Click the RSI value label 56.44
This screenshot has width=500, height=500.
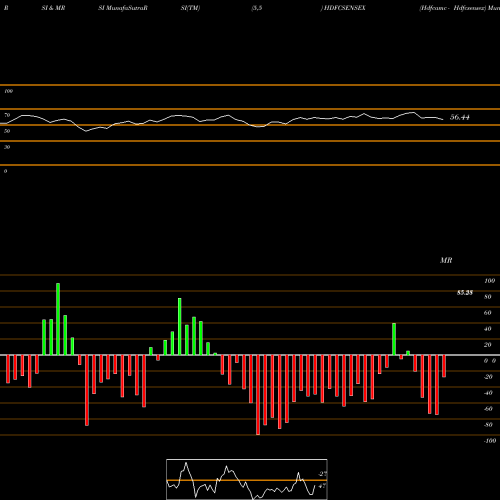460,117
